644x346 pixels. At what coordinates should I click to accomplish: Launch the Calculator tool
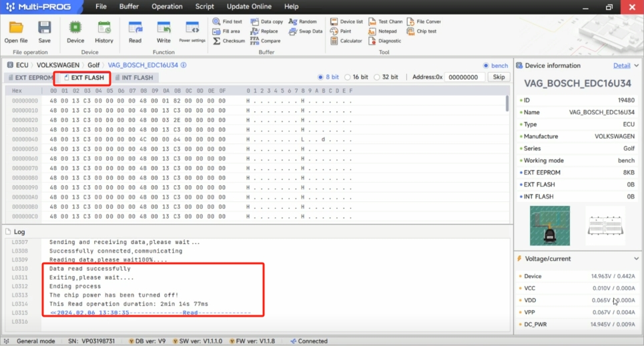coord(346,41)
